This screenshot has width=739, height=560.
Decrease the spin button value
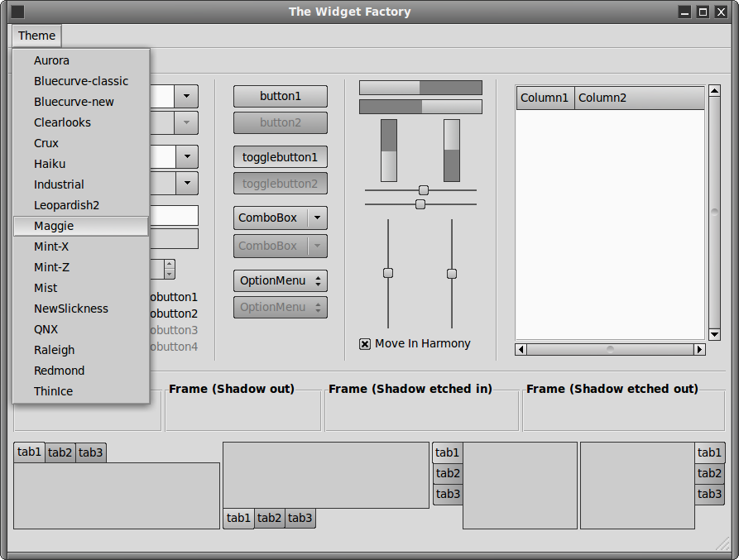(x=169, y=274)
